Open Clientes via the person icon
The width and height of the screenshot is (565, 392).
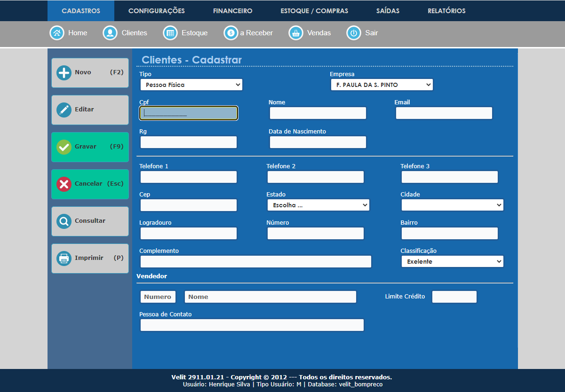tap(110, 33)
